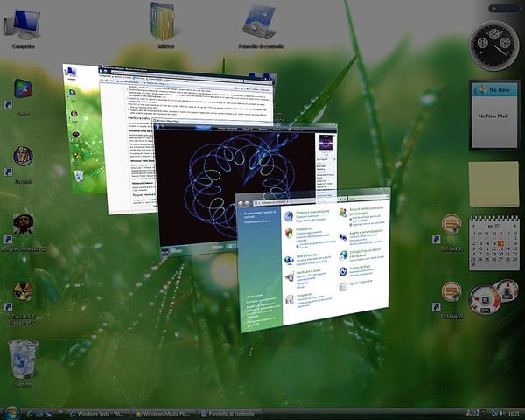Click the Orologio, lingua e opzioni internazionali icon
Viewport: 525px width, 420px height.
(343, 255)
